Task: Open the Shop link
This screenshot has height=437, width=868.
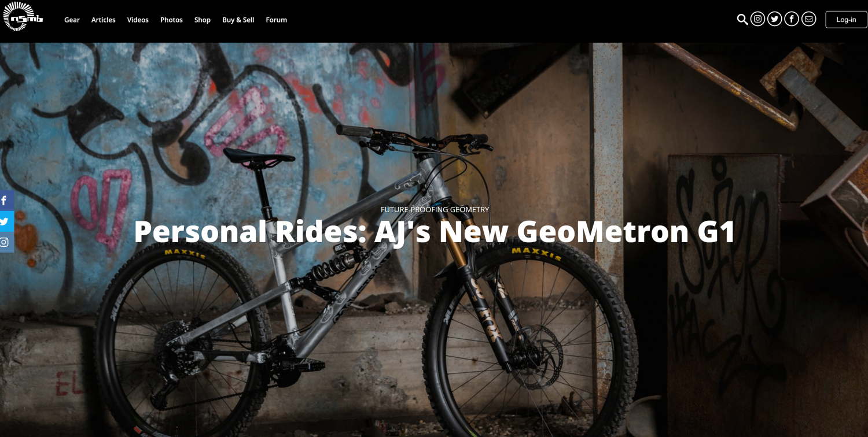Action: (203, 20)
